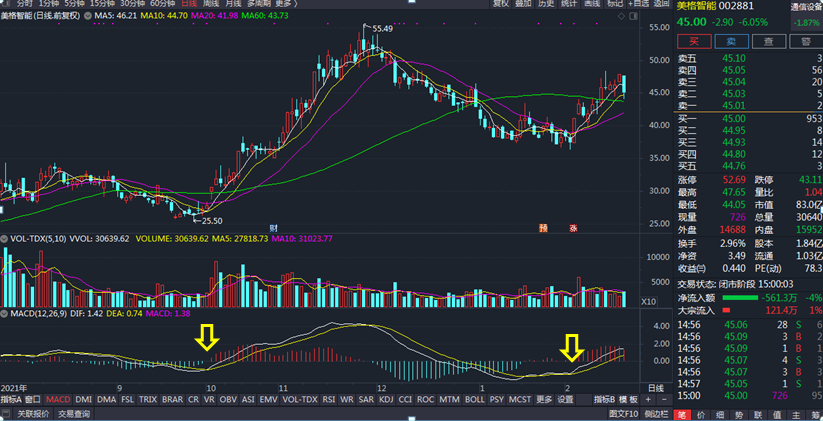Select the RSI indicator tab
823x421 pixels.
click(x=329, y=399)
